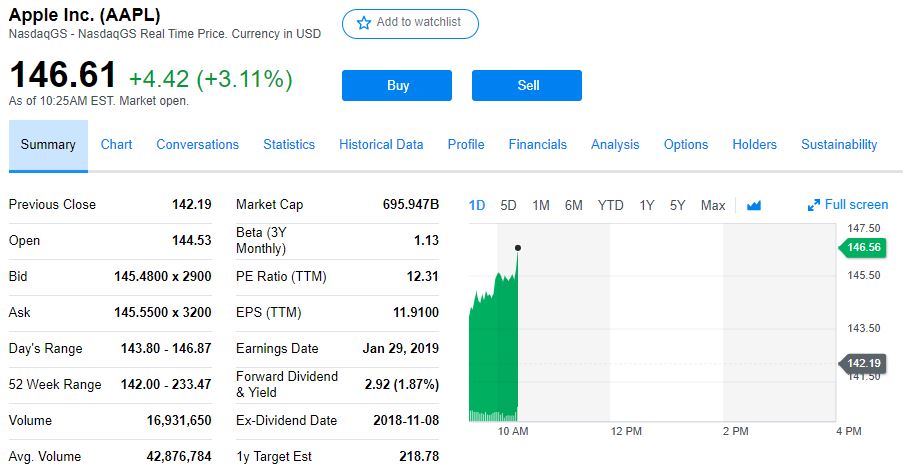Open the Sustainability tab

[x=839, y=144]
